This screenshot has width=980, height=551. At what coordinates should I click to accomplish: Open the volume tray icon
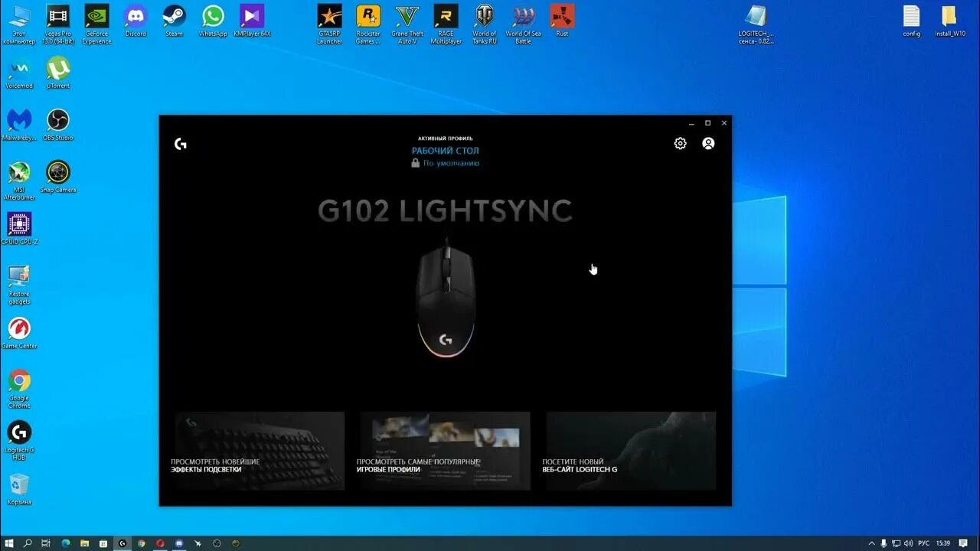908,543
